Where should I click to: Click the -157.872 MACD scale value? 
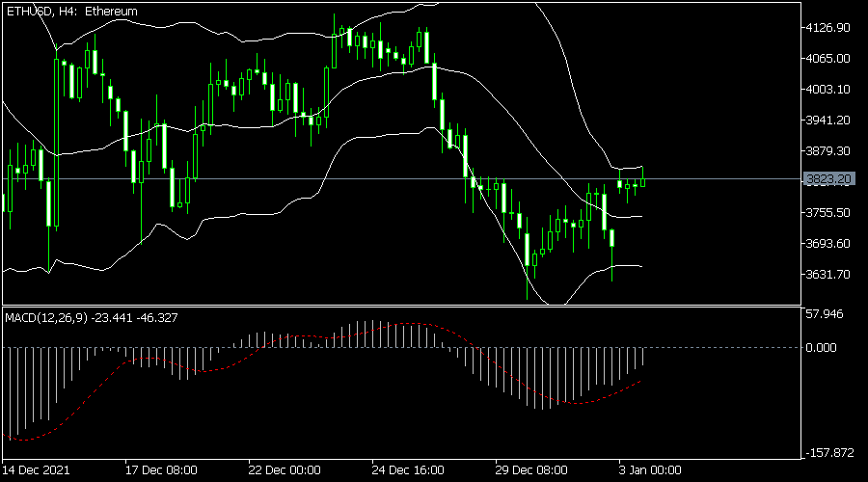[829, 453]
